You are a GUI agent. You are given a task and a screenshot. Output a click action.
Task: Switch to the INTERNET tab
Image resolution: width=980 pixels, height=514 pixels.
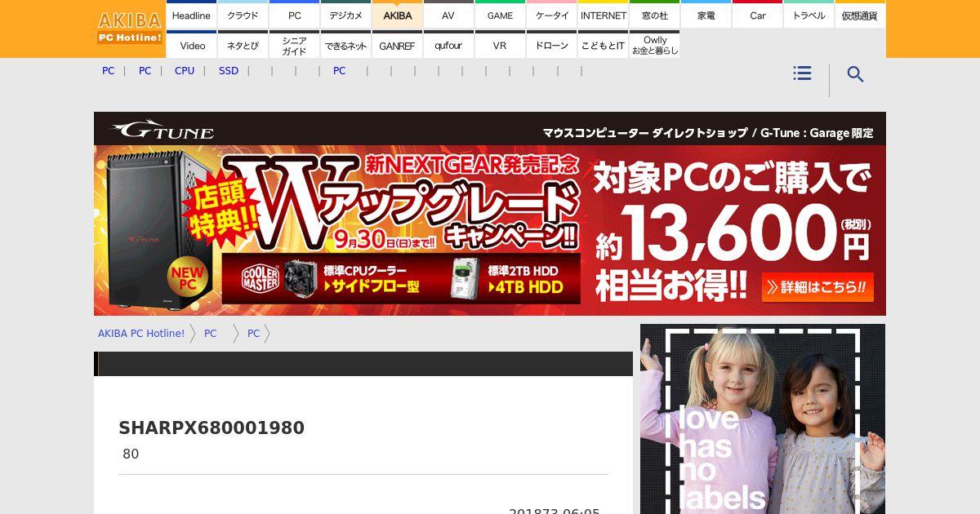point(604,15)
